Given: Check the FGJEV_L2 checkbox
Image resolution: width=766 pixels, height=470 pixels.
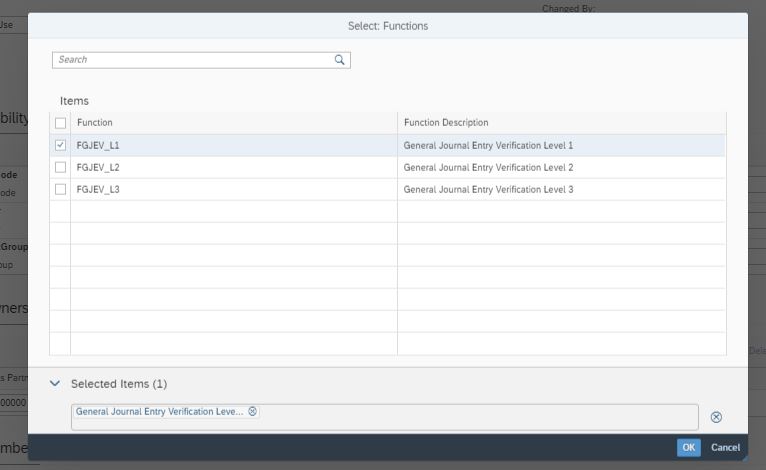Looking at the screenshot, I should [61, 167].
